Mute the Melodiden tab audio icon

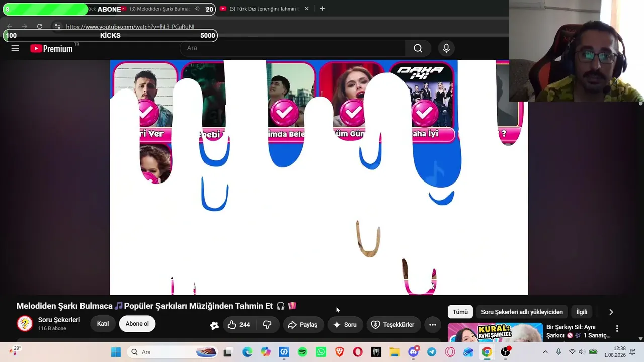197,9
